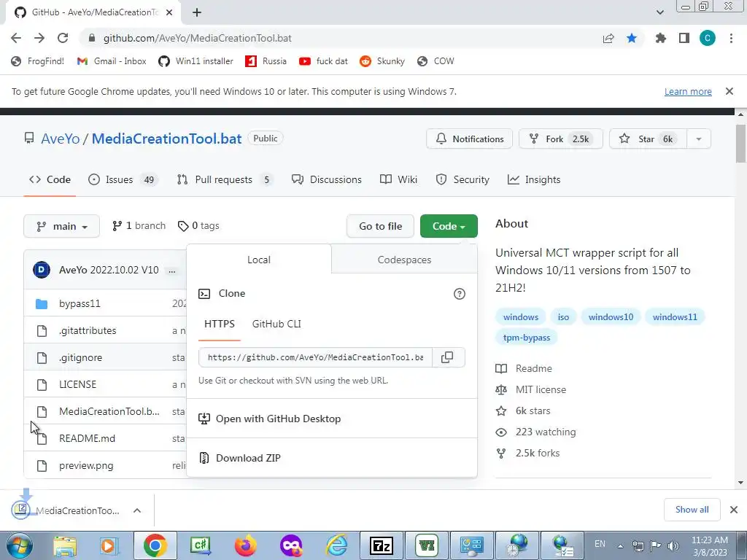Open the FrogFind! bookmark
The width and height of the screenshot is (747, 560).
tap(38, 61)
